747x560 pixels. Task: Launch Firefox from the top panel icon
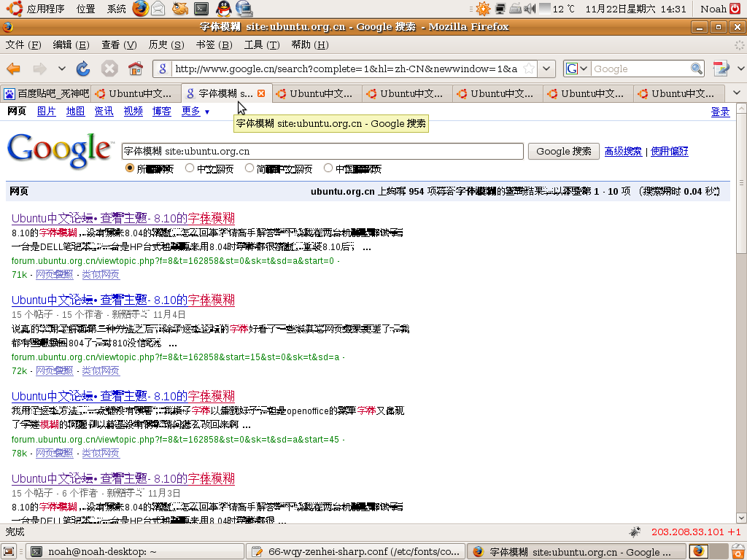pyautogui.click(x=141, y=9)
